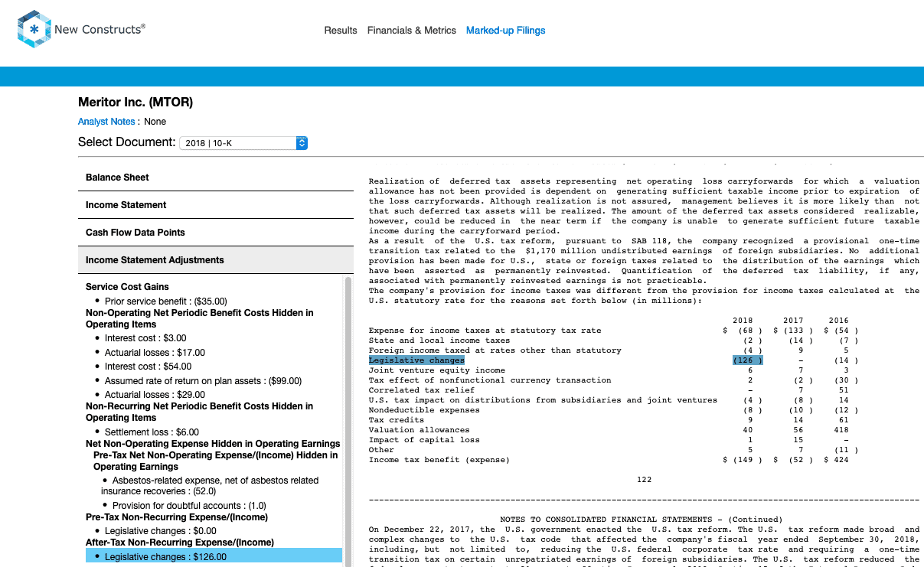This screenshot has width=924, height=567.
Task: Select Settlement loss : $6.00 item
Action: pos(152,432)
